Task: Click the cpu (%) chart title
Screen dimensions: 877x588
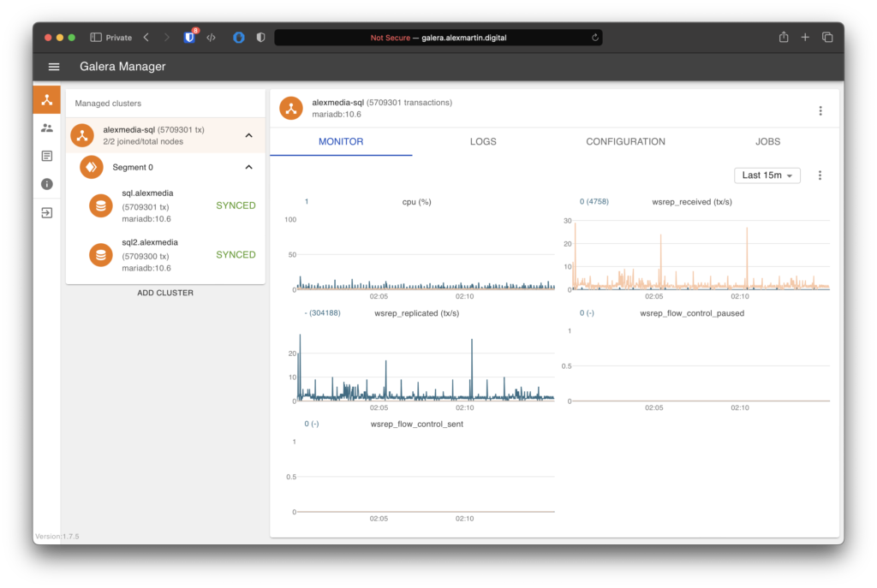Action: (x=417, y=202)
